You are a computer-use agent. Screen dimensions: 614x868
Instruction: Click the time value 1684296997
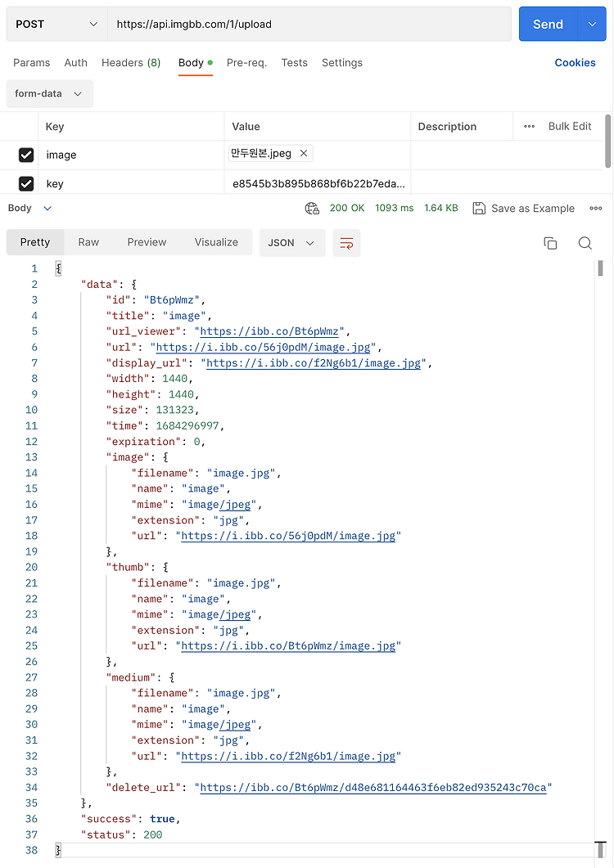[x=187, y=425]
